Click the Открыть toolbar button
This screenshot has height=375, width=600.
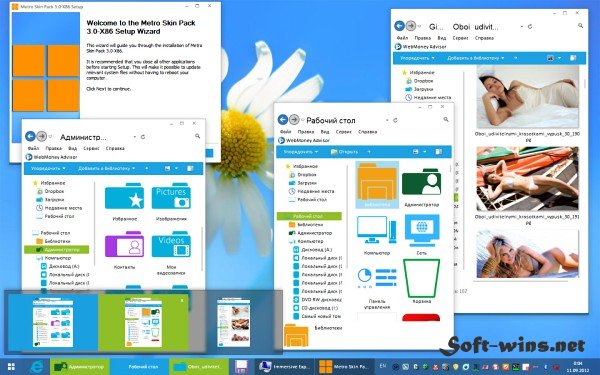click(x=344, y=152)
